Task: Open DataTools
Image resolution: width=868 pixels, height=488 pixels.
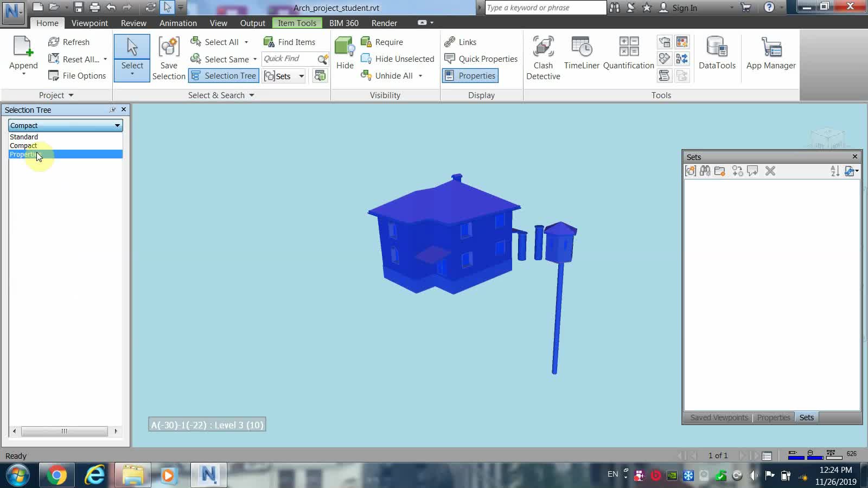Action: coord(717,53)
